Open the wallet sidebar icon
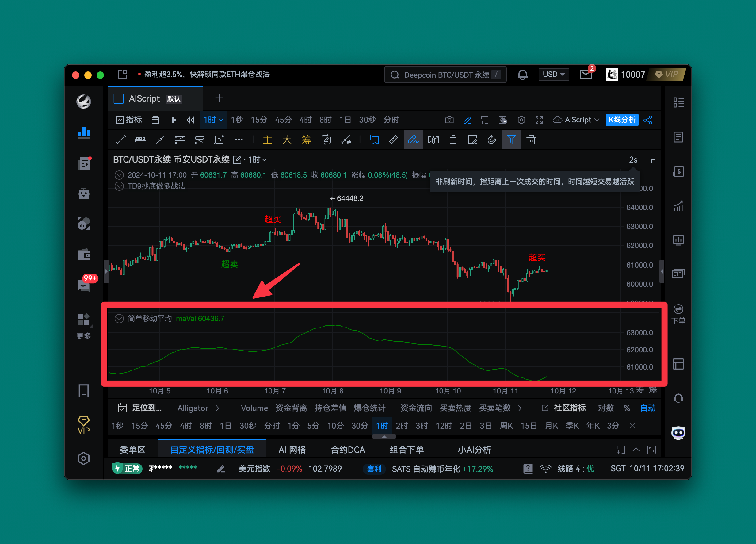Image resolution: width=756 pixels, height=544 pixels. 83,255
